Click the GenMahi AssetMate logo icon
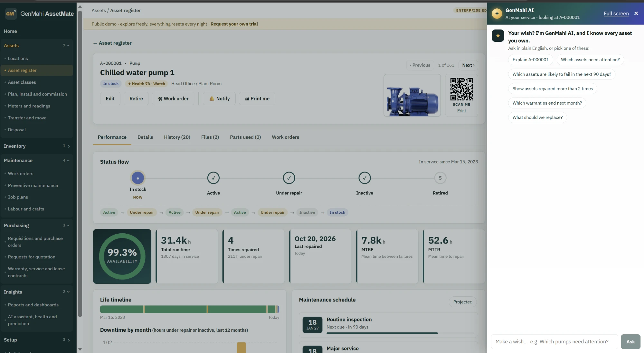The width and height of the screenshot is (644, 353). pos(11,14)
